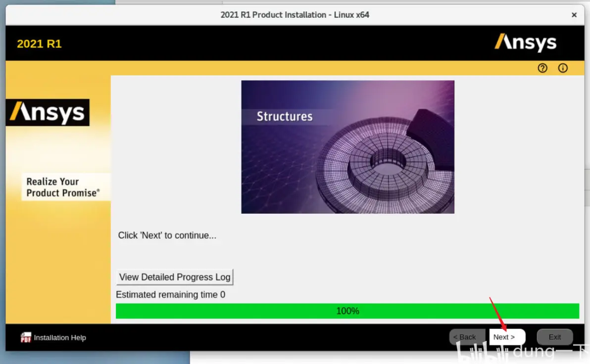The width and height of the screenshot is (590, 364).
Task: Open the Installation Help link text
Action: 60,338
